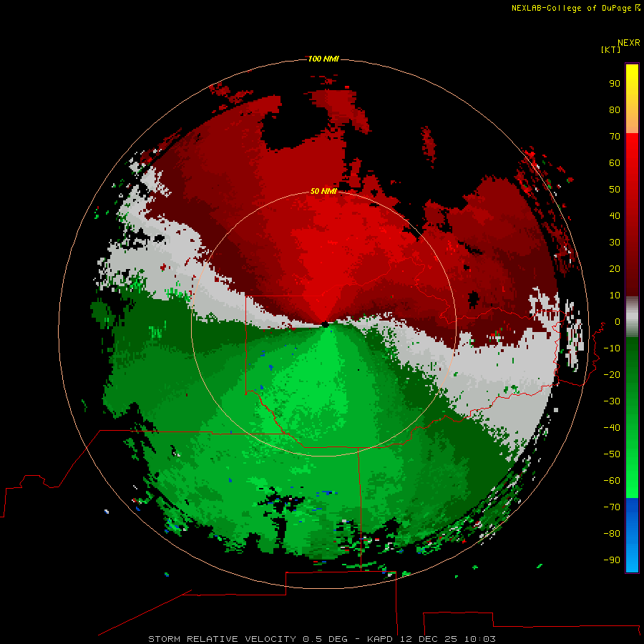Click the 20 value on the velocity scale
Screen dimensions: 644x644
[x=615, y=269]
